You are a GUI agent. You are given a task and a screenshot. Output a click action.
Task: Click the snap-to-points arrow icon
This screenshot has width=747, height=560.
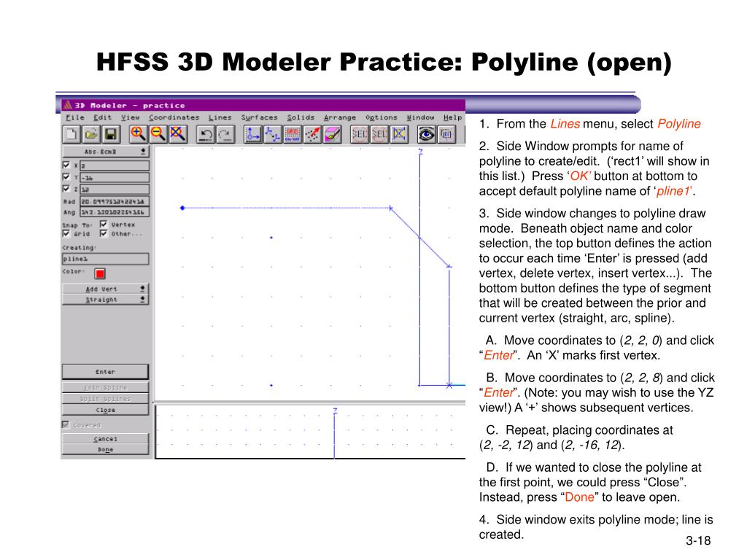click(x=312, y=134)
